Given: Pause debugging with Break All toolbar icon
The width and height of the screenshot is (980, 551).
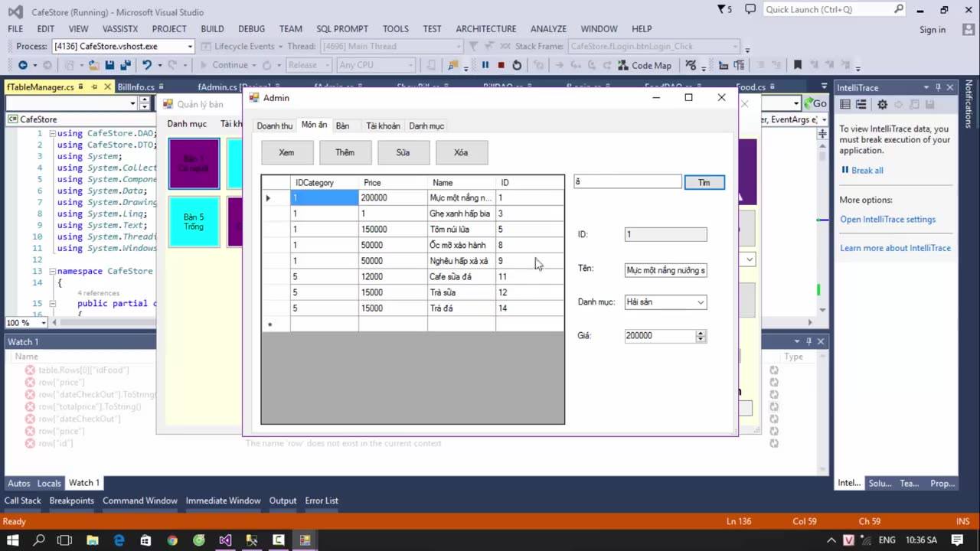Looking at the screenshot, I should pyautogui.click(x=485, y=66).
